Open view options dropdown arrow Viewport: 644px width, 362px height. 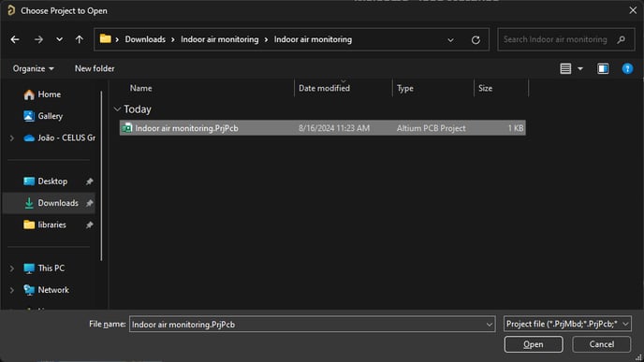point(580,69)
